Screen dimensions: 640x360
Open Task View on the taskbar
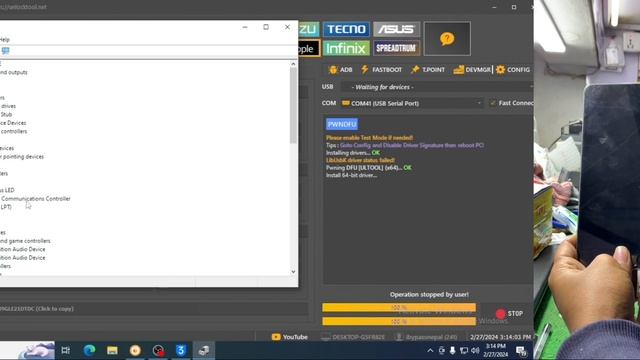(x=65, y=350)
